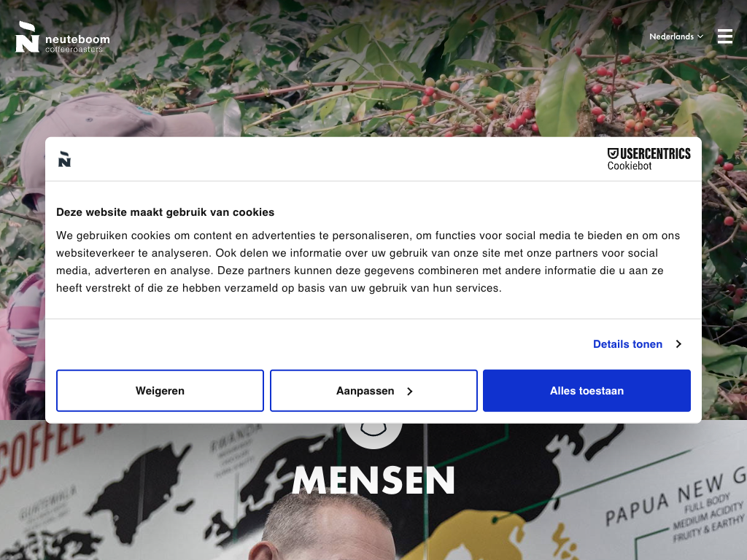Click the small N logo in cookie dialog

tap(64, 159)
